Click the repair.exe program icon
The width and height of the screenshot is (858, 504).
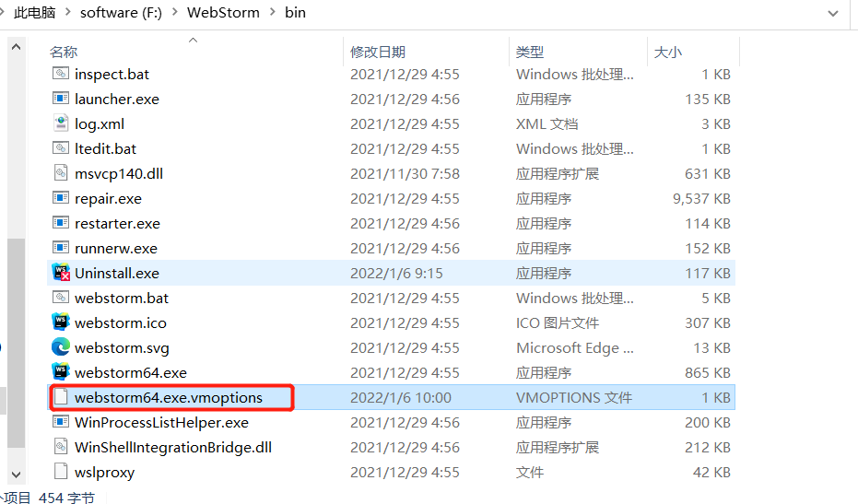click(x=61, y=197)
